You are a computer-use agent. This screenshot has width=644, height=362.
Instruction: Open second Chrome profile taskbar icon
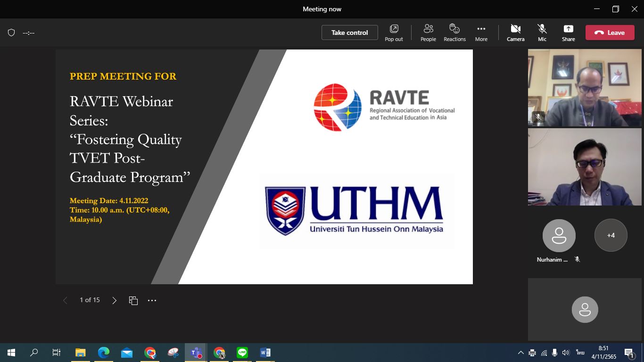click(x=219, y=353)
